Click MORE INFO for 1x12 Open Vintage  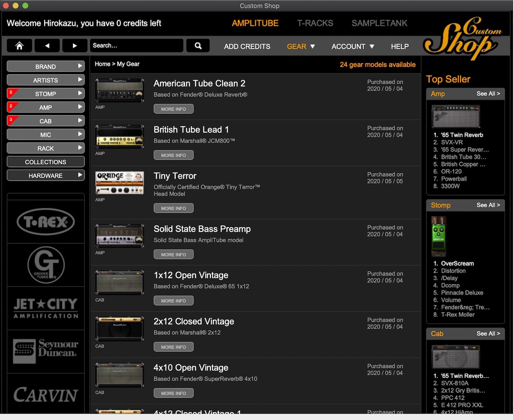tap(174, 301)
